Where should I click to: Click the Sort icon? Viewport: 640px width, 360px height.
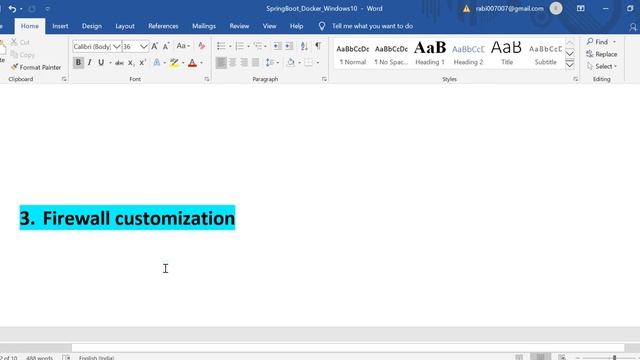click(304, 46)
